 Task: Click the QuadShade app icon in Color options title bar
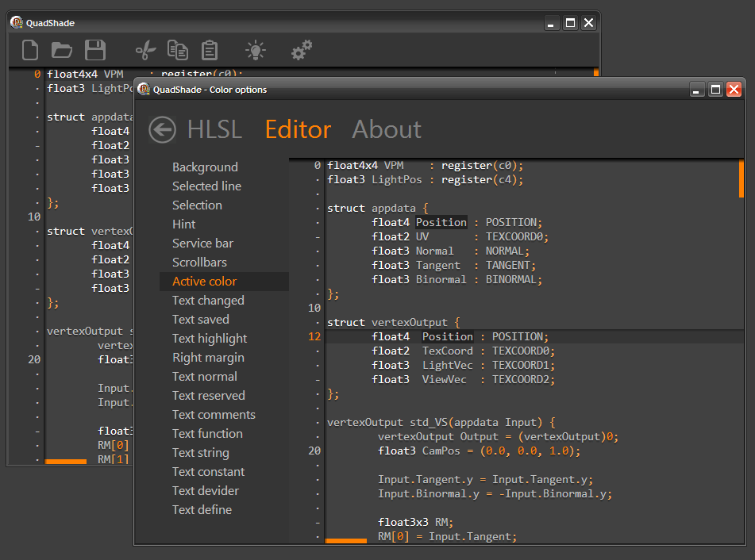(144, 89)
